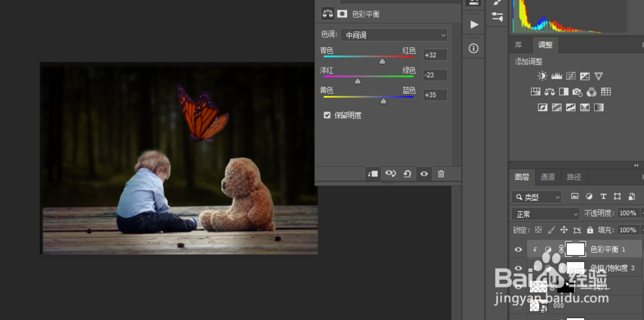Clip the adjustment to the layer below
The height and width of the screenshot is (320, 644).
click(372, 174)
